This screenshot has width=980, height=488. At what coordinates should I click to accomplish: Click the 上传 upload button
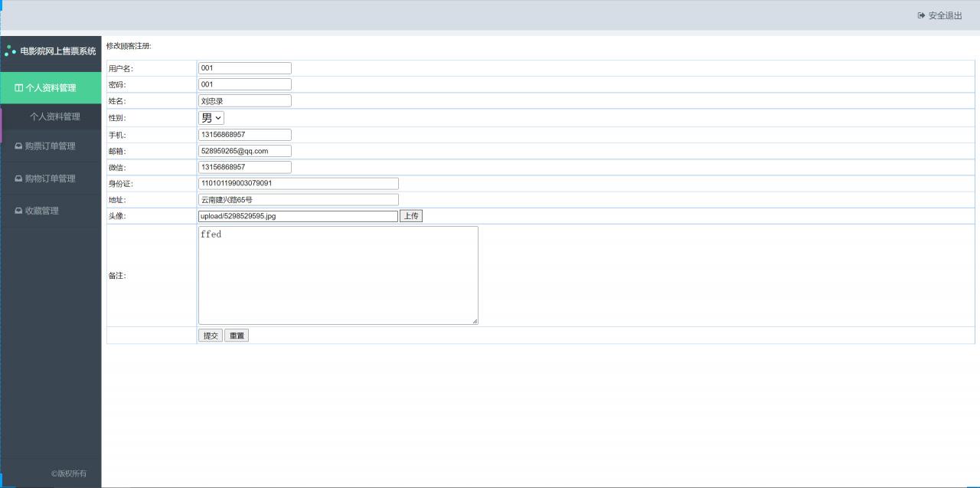pyautogui.click(x=411, y=216)
